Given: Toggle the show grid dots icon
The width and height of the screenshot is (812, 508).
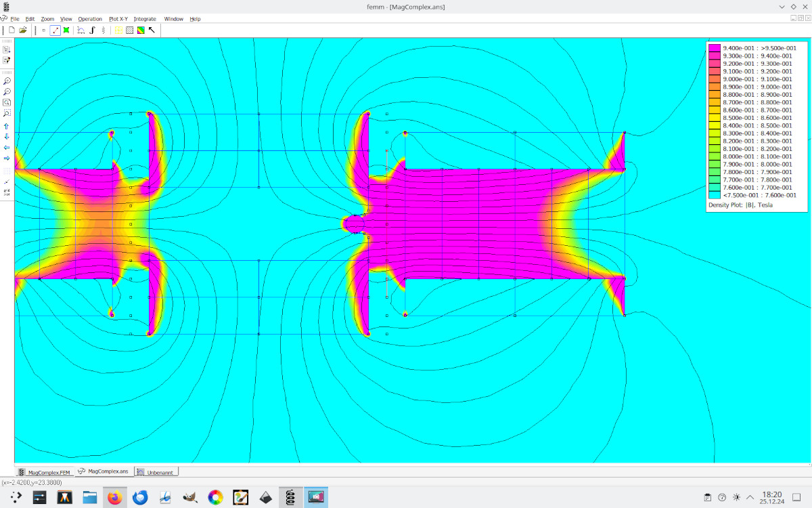Looking at the screenshot, I should (7, 171).
